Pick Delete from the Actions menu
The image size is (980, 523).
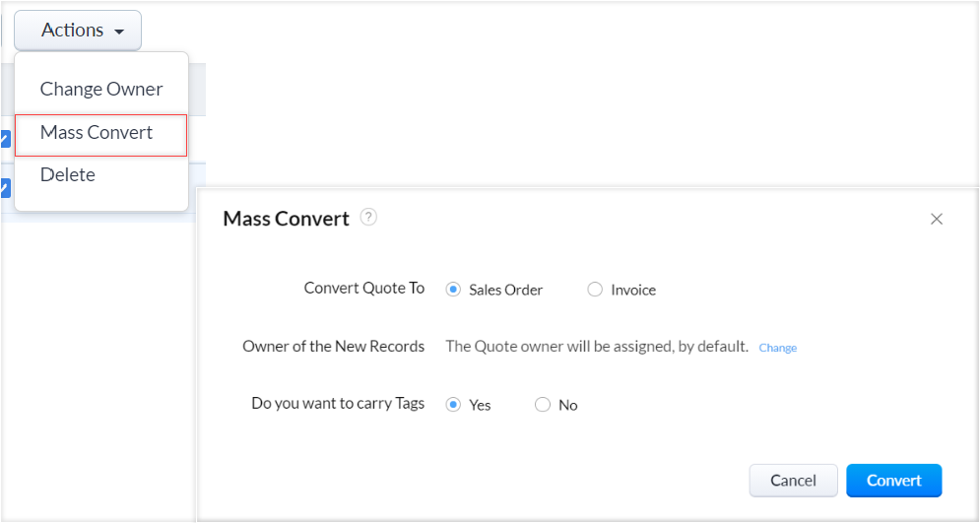coord(68,175)
